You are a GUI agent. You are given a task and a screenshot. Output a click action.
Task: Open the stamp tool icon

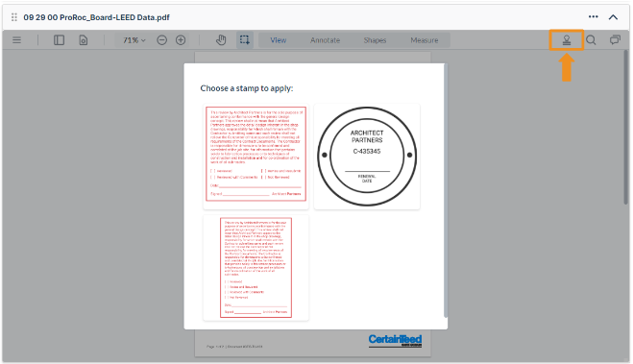coord(567,40)
